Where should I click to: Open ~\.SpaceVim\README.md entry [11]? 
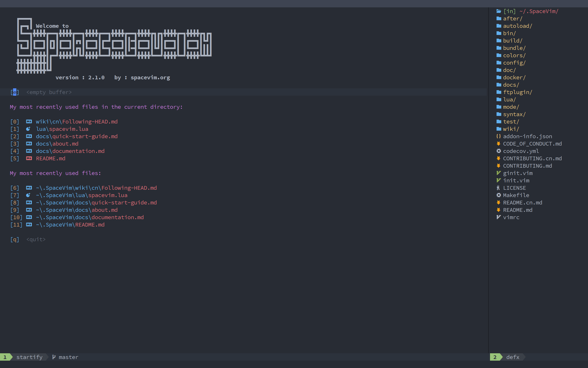pos(70,224)
